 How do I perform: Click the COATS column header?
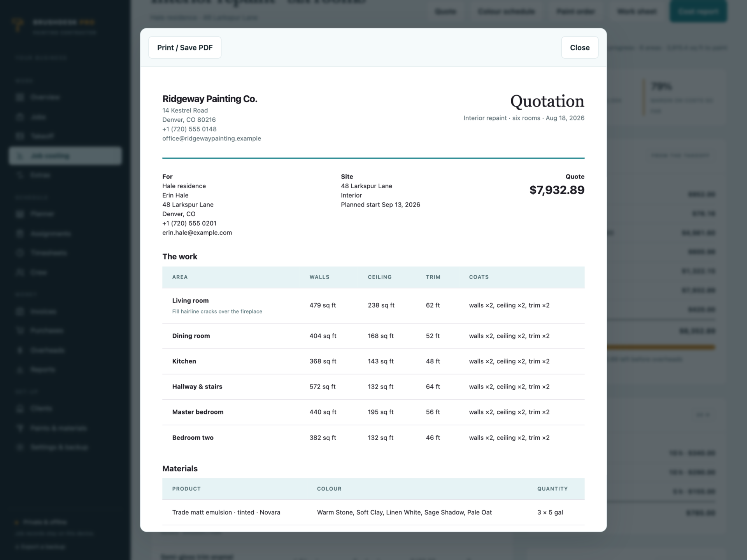pyautogui.click(x=479, y=277)
